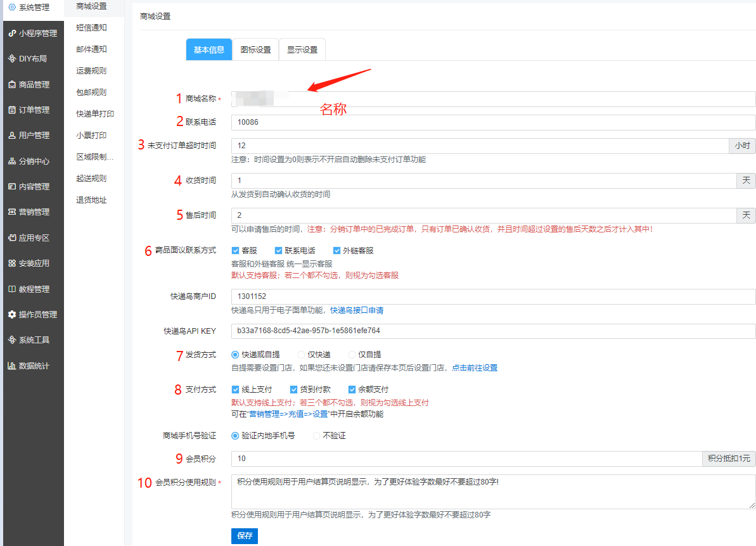Open 运费规则 in the submenu
This screenshot has height=546, width=756.
tap(91, 71)
